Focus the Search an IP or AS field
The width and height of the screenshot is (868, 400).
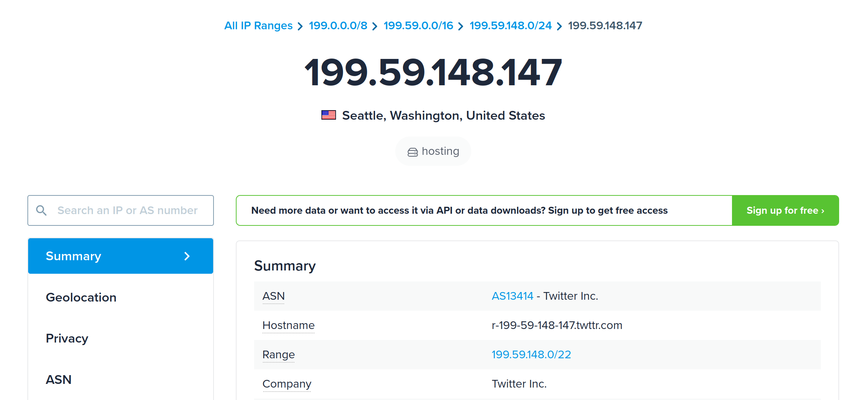coord(128,210)
